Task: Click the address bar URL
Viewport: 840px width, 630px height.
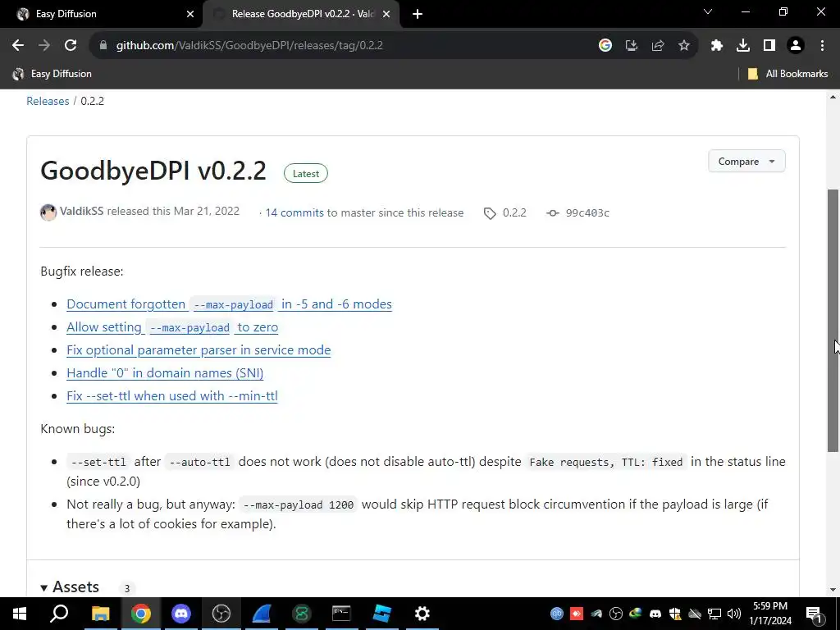Action: [x=249, y=46]
